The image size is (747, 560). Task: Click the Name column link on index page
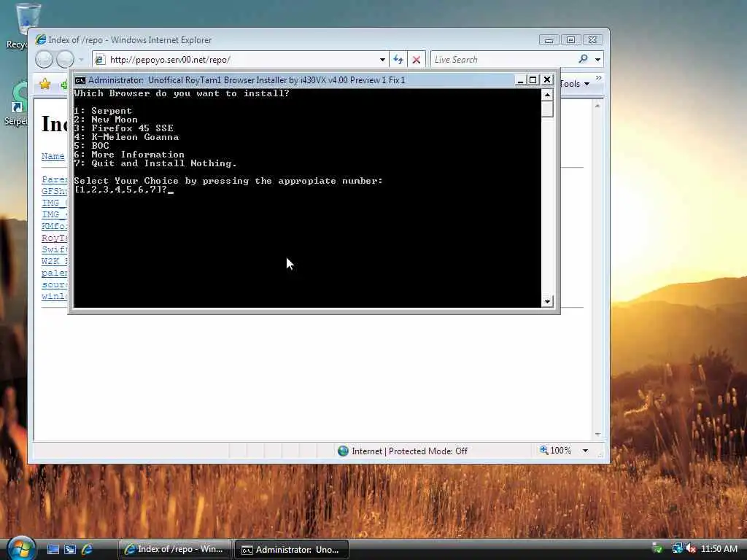[x=53, y=156]
